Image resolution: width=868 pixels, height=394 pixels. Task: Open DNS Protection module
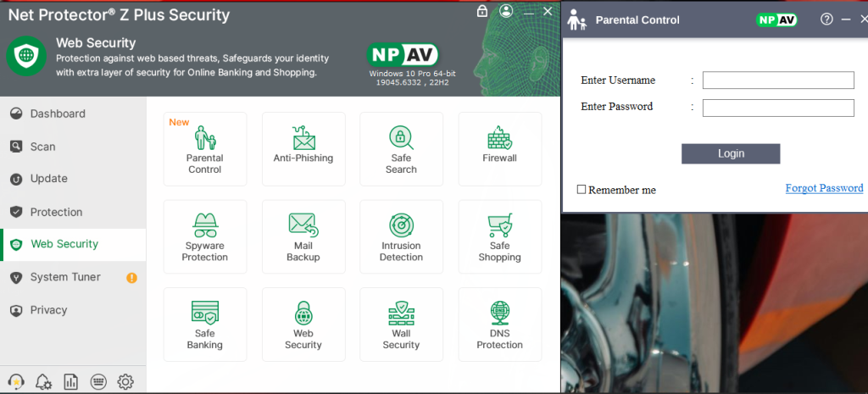point(499,325)
